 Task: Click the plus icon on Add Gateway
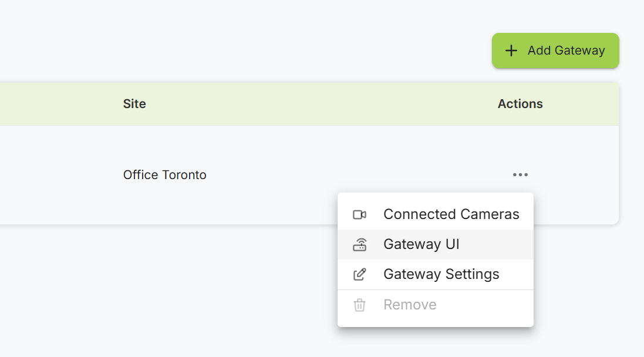click(511, 50)
